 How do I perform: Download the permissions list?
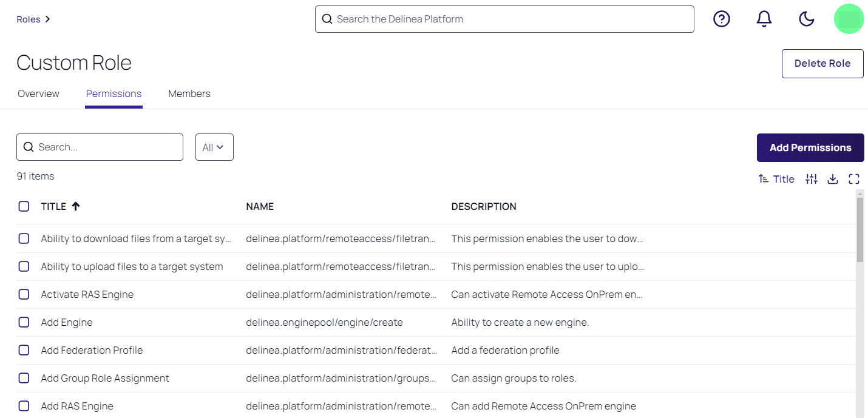pyautogui.click(x=833, y=179)
